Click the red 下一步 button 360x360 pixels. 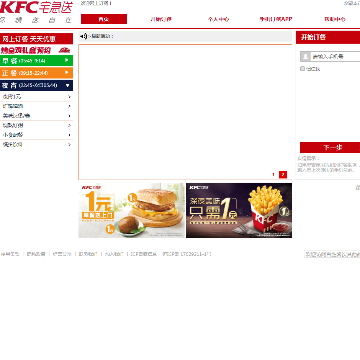[x=330, y=147]
